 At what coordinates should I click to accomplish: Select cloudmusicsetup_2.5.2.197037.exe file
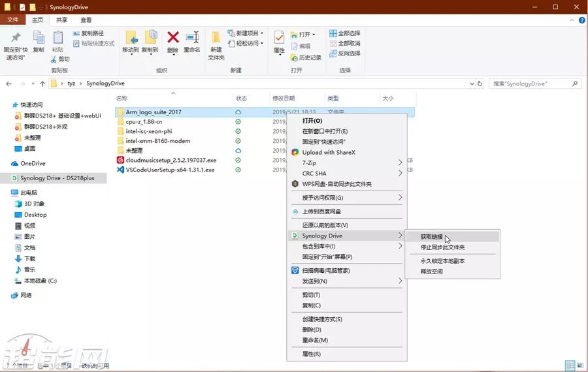click(171, 160)
